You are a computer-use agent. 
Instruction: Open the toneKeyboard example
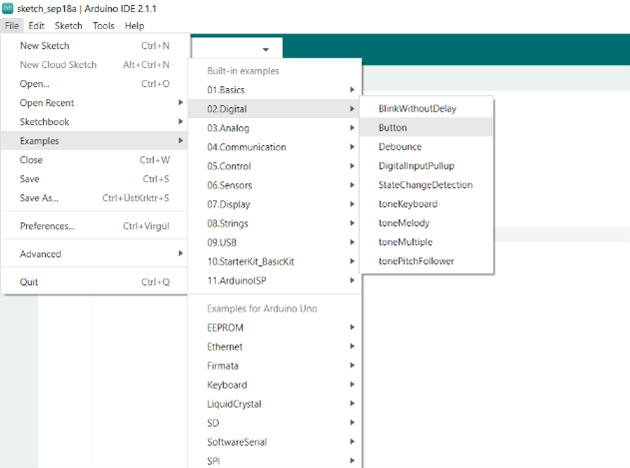click(x=426, y=204)
